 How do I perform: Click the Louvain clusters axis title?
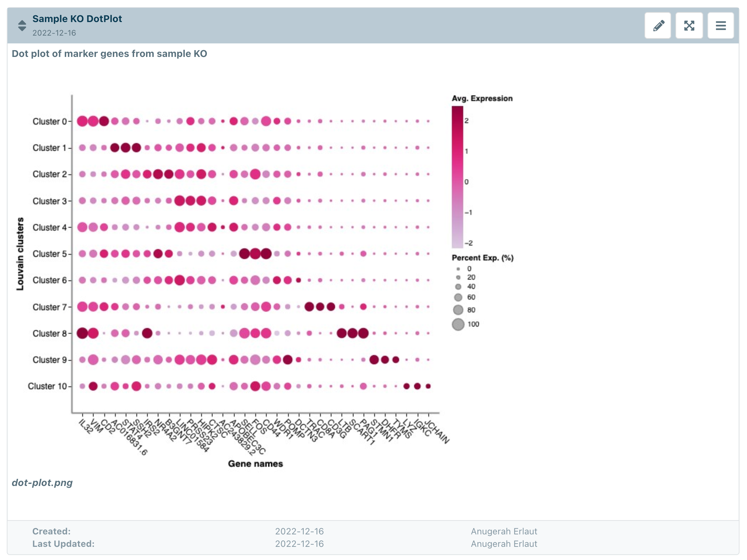click(20, 254)
